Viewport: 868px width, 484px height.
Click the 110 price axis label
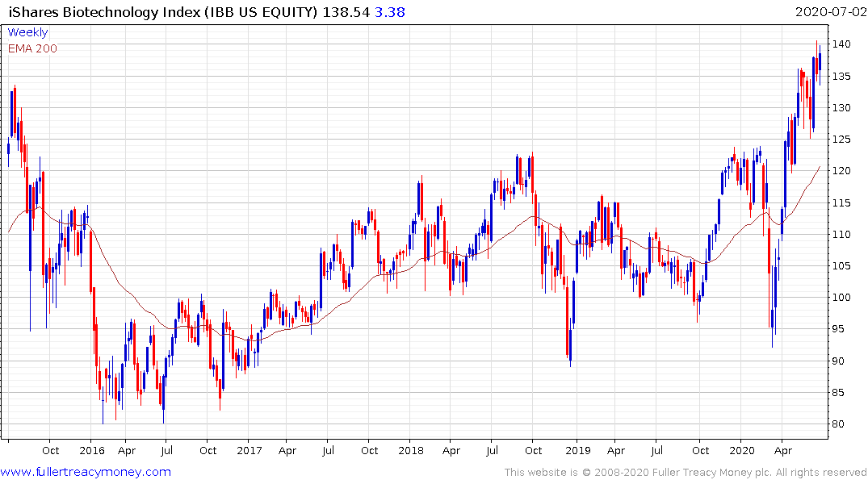pos(841,235)
